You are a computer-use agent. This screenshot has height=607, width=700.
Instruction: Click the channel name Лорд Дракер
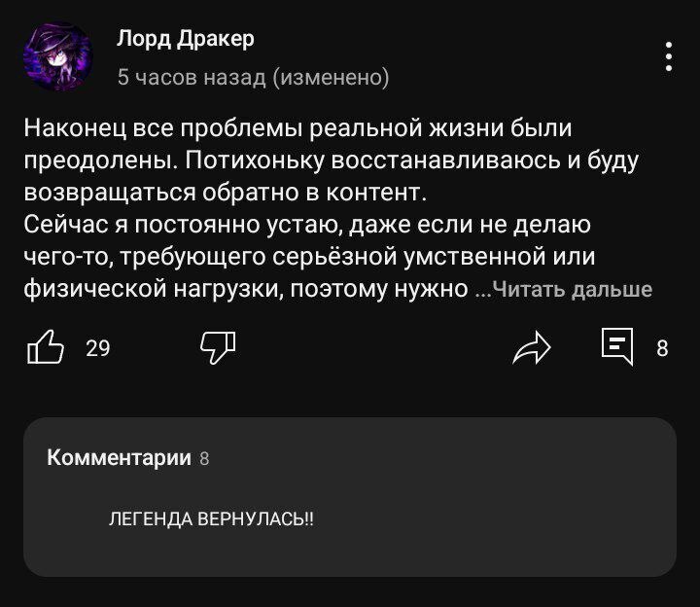click(185, 38)
